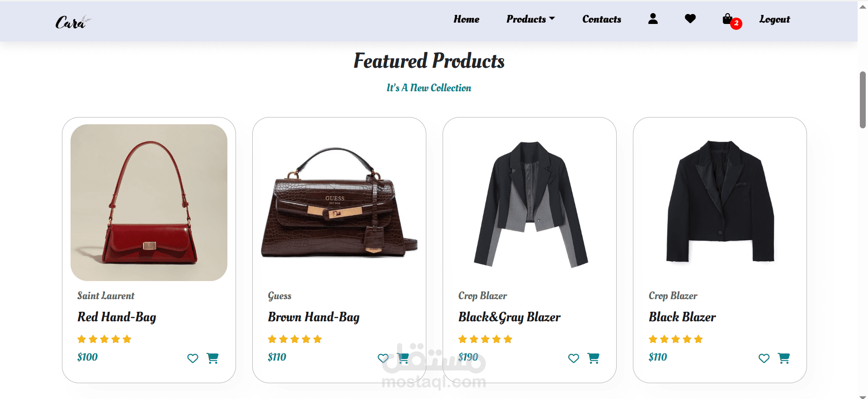
Task: Toggle wishlist heart on the Black Blazer
Action: [764, 358]
